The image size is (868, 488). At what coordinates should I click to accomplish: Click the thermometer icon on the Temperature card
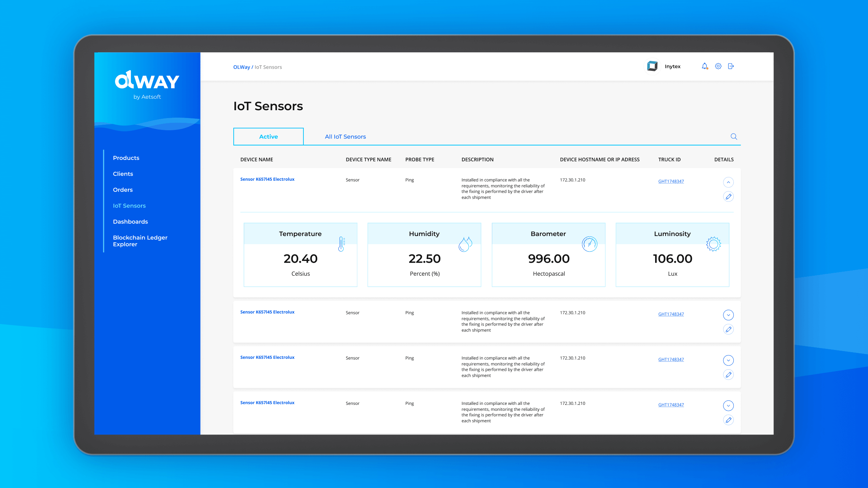pos(342,244)
